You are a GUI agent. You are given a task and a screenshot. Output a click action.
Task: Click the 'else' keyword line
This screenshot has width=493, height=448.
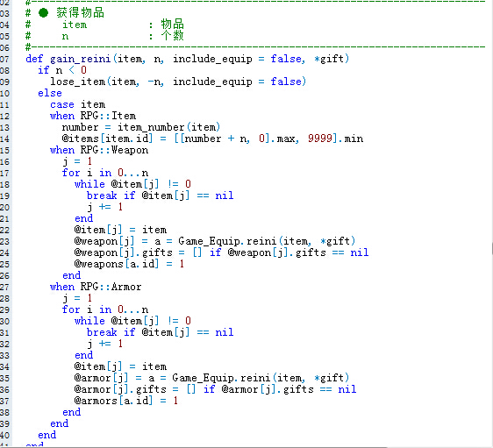tap(50, 93)
